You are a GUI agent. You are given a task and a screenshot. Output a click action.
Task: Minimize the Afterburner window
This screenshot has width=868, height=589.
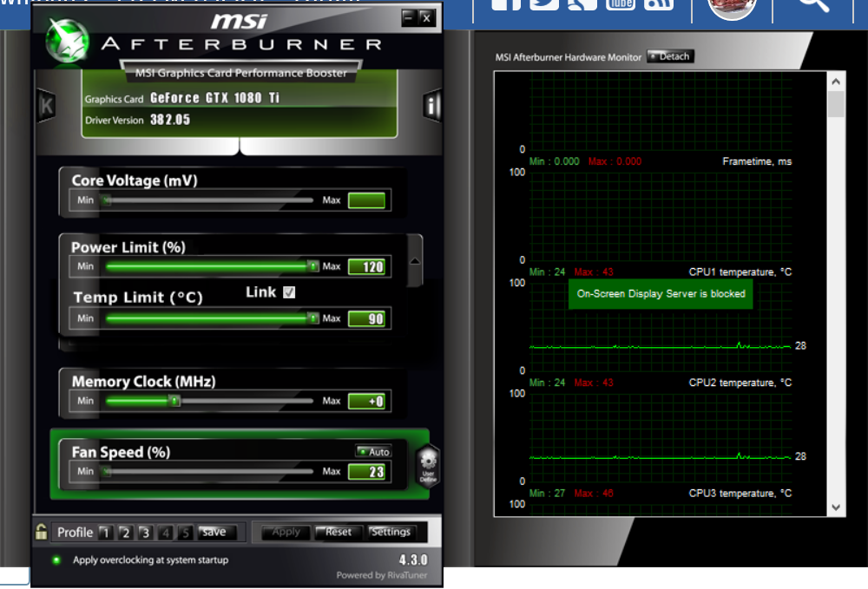[409, 18]
